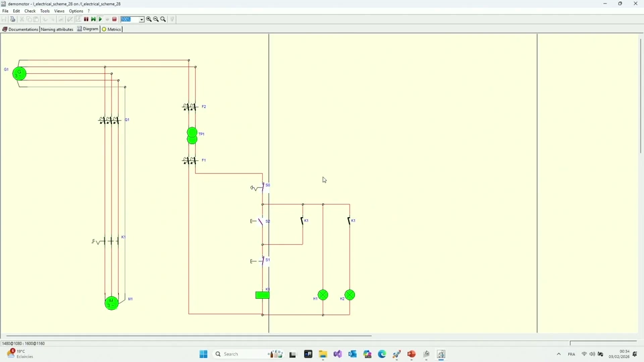644x362 pixels.
Task: Click the zoom out magnifier icon
Action: [156, 19]
